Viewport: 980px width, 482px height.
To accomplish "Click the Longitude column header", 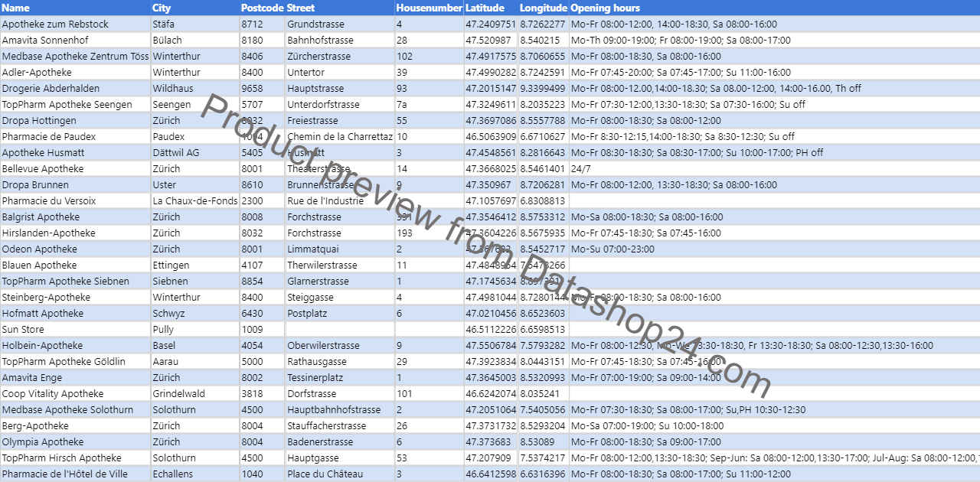I will [x=544, y=8].
